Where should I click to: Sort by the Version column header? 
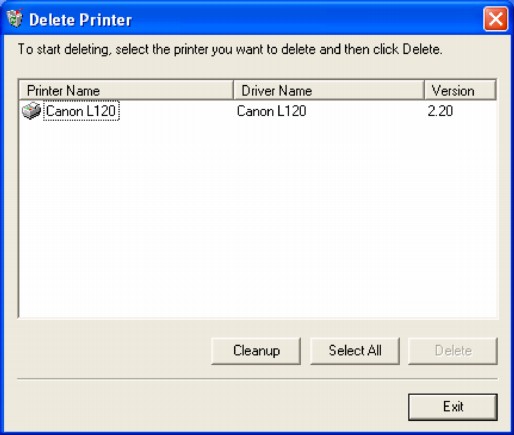coord(460,90)
